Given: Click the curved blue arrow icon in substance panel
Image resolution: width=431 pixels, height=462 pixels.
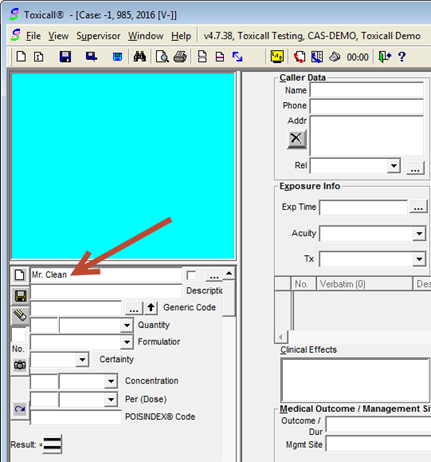Looking at the screenshot, I should click(20, 409).
